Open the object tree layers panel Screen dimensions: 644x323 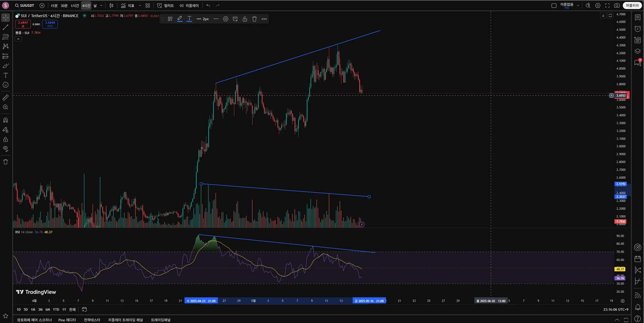tap(638, 51)
